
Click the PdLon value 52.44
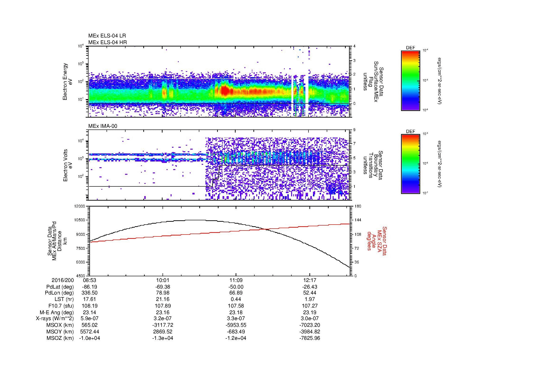pos(310,293)
